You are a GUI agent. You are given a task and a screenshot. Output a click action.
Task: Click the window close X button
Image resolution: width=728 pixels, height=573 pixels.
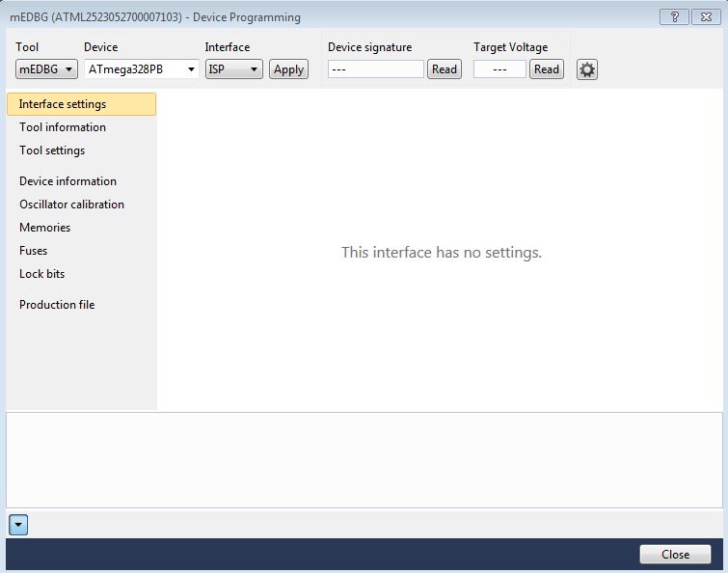pyautogui.click(x=706, y=17)
